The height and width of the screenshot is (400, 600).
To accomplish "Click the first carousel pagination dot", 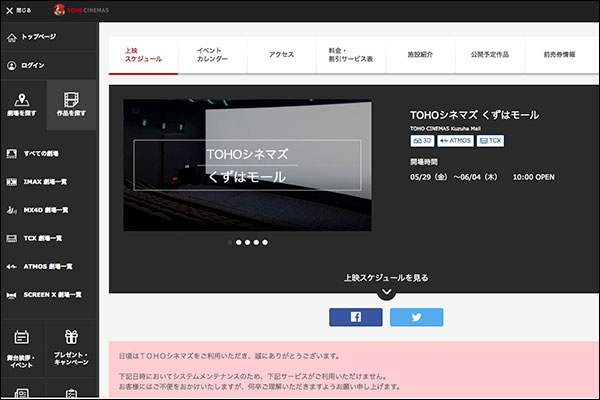I will [229, 242].
